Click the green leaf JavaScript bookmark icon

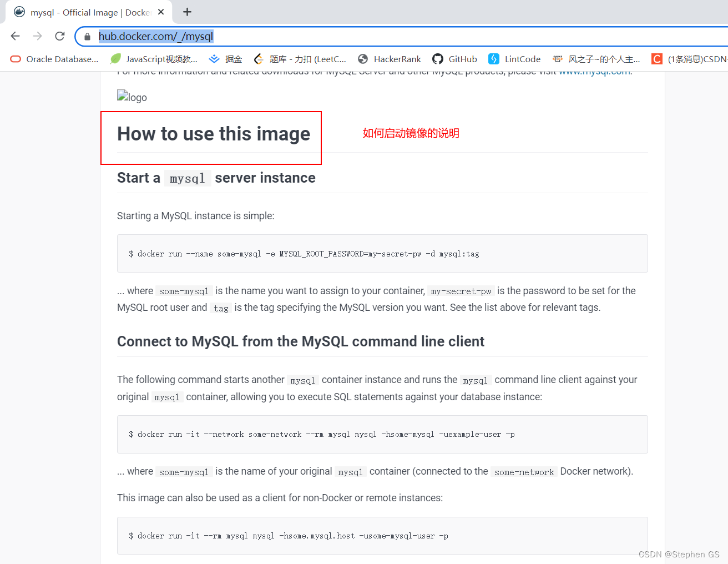pos(115,59)
